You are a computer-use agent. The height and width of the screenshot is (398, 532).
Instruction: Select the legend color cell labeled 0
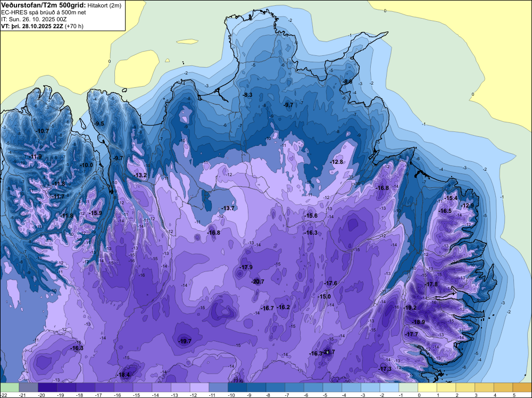pyautogui.click(x=428, y=387)
